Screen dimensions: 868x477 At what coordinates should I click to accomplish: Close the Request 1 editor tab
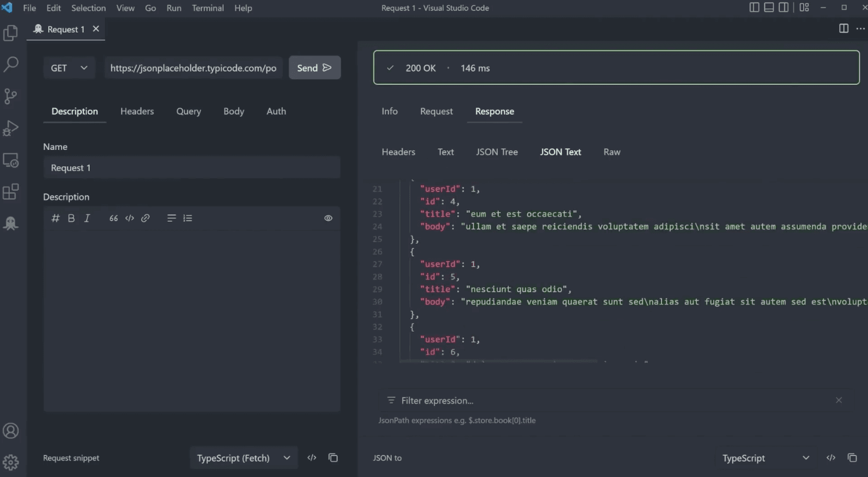(96, 29)
